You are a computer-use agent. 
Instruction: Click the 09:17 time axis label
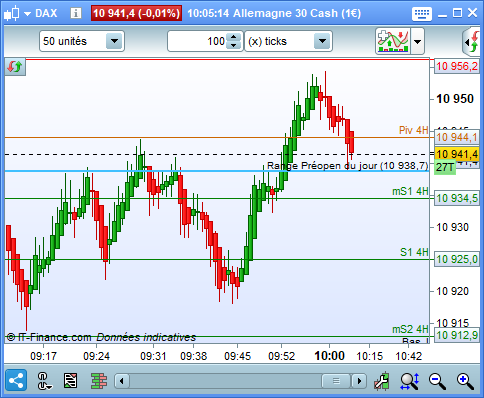(43, 356)
